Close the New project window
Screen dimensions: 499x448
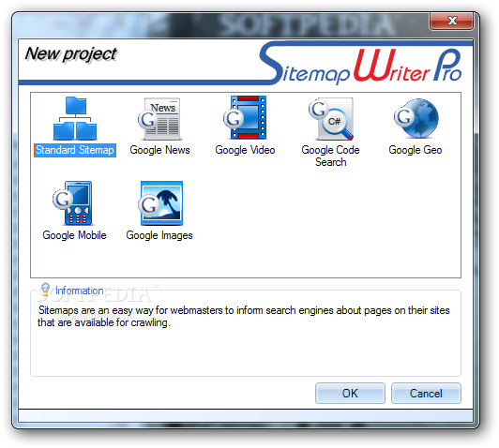pyautogui.click(x=451, y=21)
